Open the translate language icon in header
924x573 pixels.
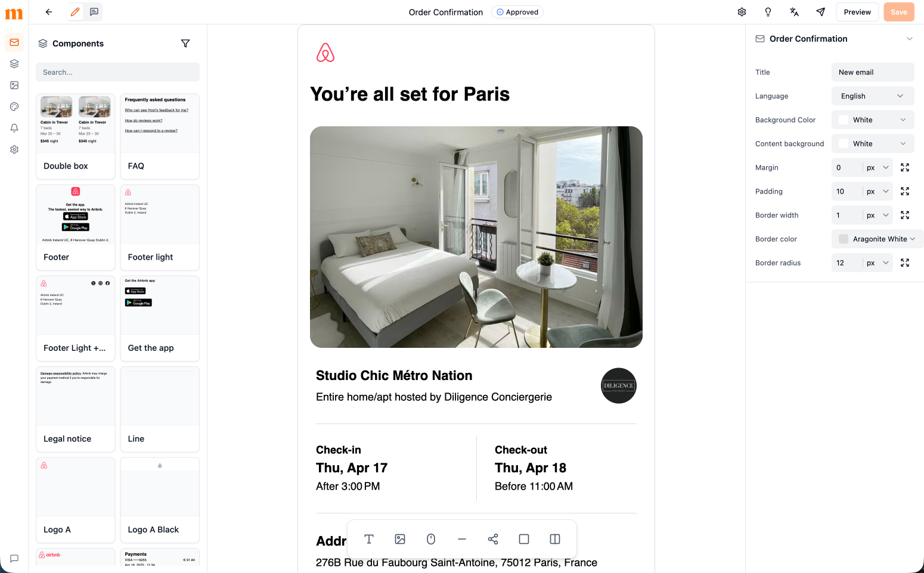pos(794,12)
